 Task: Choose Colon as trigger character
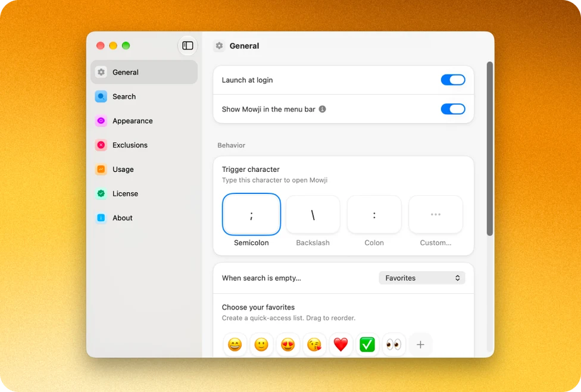(x=374, y=215)
